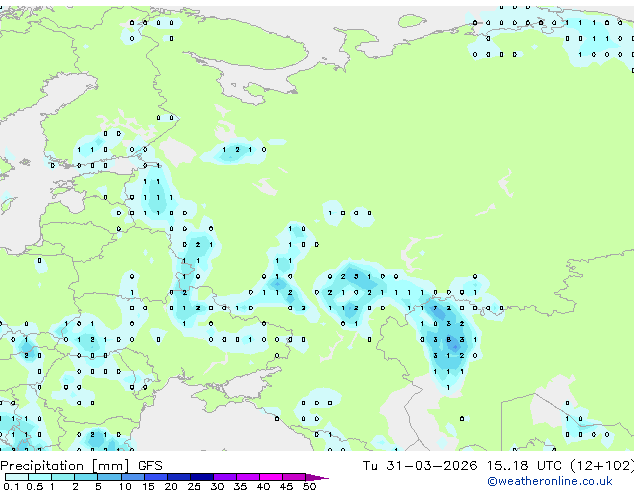The height and width of the screenshot is (490, 634).
Task: Click the 0.1–0.5 mm palest legend swatch
Action: (x=17, y=477)
